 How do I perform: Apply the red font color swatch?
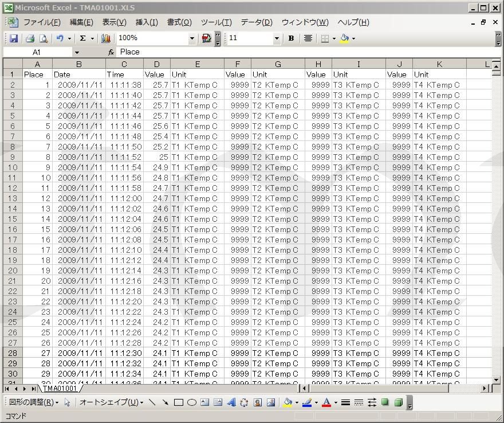point(326,402)
